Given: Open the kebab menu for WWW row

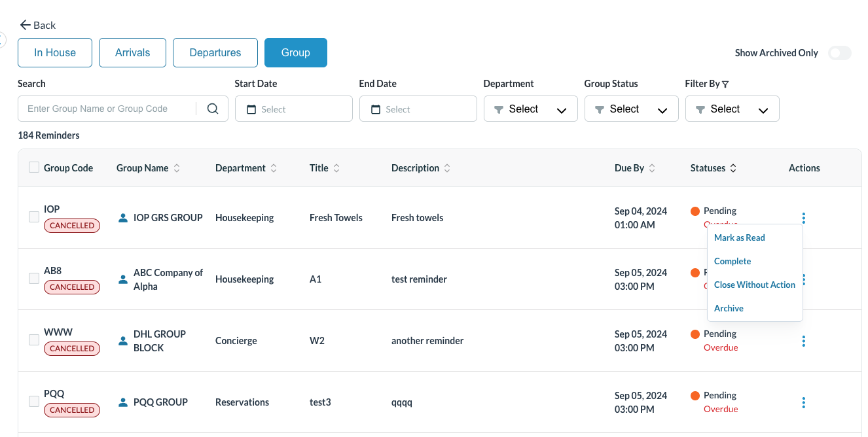Looking at the screenshot, I should point(803,341).
